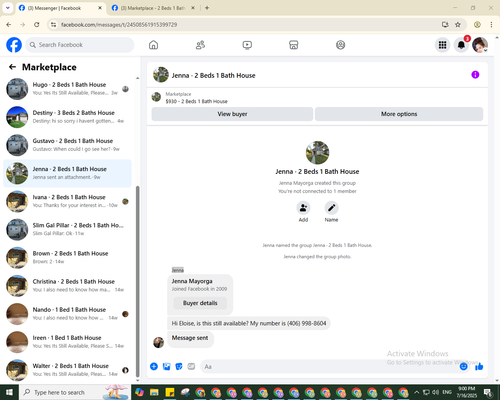Open the taskbar volume icon
This screenshot has width=500, height=400.
436,392
